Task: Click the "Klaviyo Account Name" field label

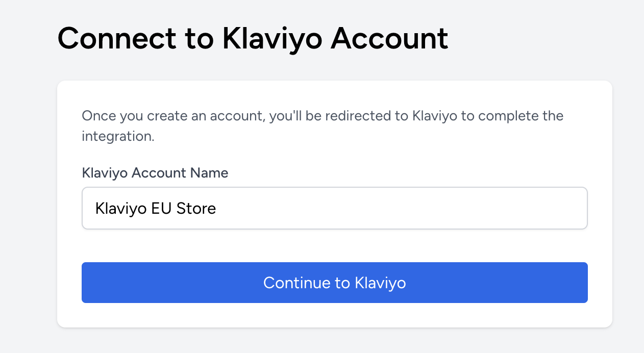Action: (x=155, y=173)
